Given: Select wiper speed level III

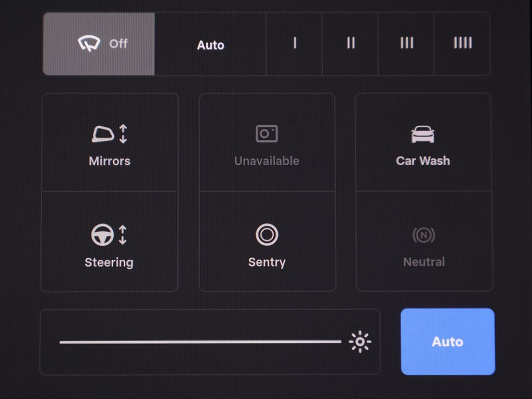Looking at the screenshot, I should pyautogui.click(x=406, y=44).
